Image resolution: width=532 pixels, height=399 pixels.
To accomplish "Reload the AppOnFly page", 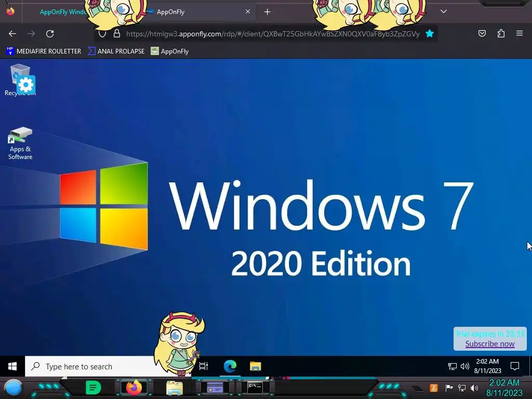I will point(50,34).
